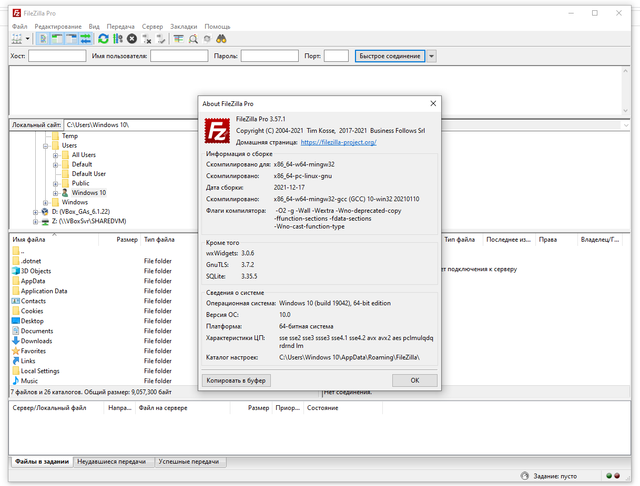Toggle the local directory tree display
This screenshot has width=640, height=486.
tap(57, 39)
